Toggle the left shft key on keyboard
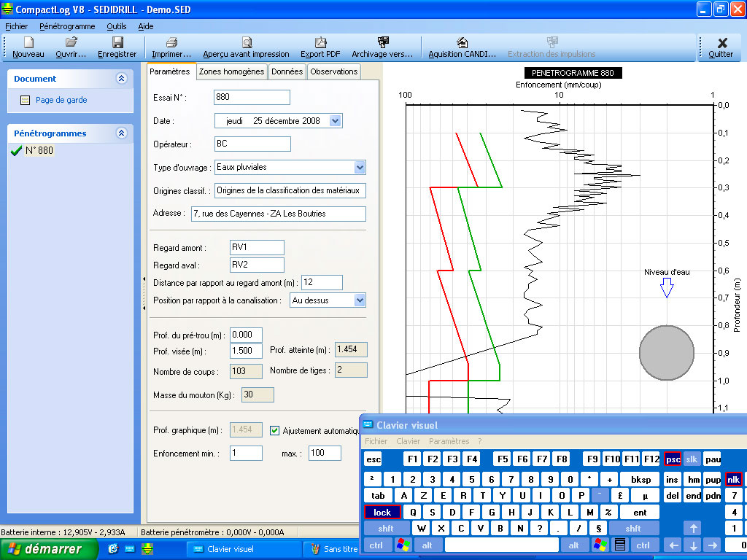Screen dimensions: 747x560 pyautogui.click(x=386, y=528)
